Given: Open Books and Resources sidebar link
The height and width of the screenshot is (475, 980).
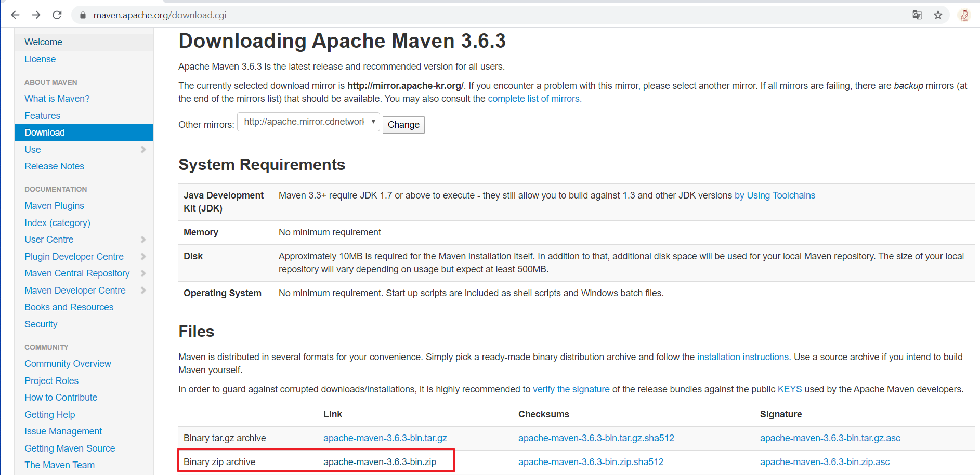Looking at the screenshot, I should click(69, 307).
